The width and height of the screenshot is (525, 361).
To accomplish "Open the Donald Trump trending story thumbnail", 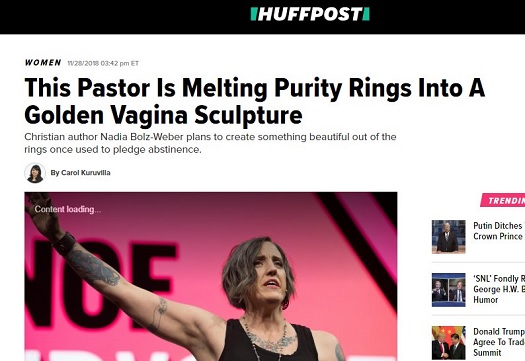I will 448,343.
